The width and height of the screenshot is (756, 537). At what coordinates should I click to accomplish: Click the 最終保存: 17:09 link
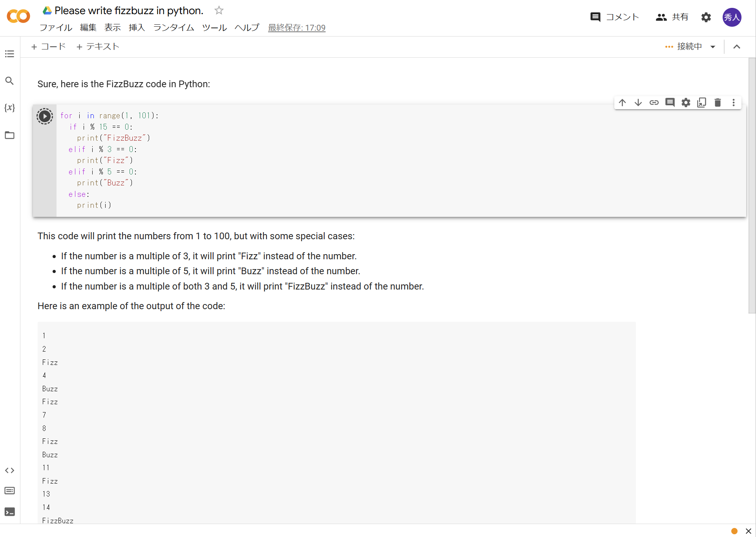point(296,27)
